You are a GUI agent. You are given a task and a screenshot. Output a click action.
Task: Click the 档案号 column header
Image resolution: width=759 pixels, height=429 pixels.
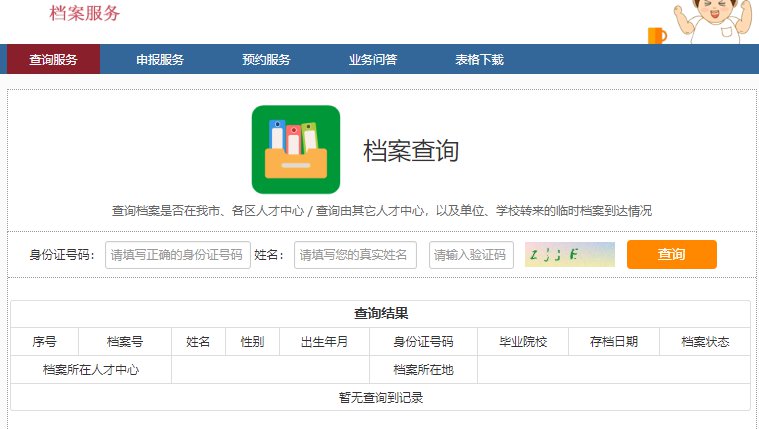125,342
